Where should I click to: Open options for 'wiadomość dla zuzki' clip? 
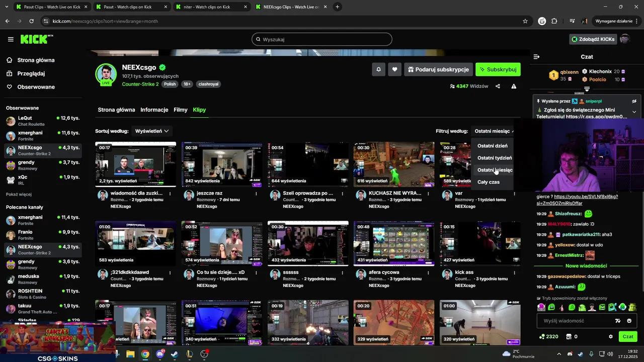pos(170,194)
